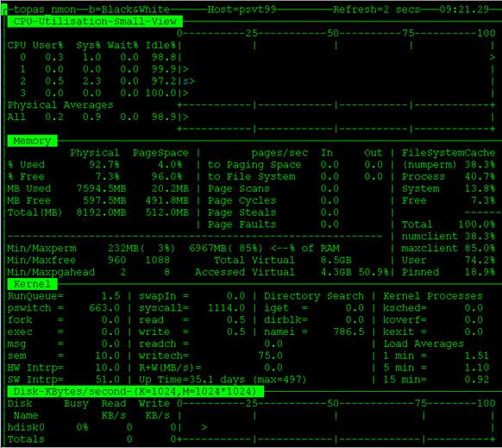Click the Load Averages heading
The image size is (502, 448).
pos(424,344)
